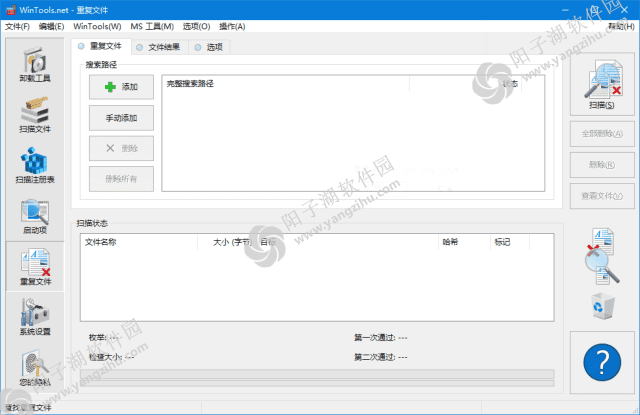Click the 完整搜索路径 column header
Screen dimensions: 640x415
(x=286, y=84)
